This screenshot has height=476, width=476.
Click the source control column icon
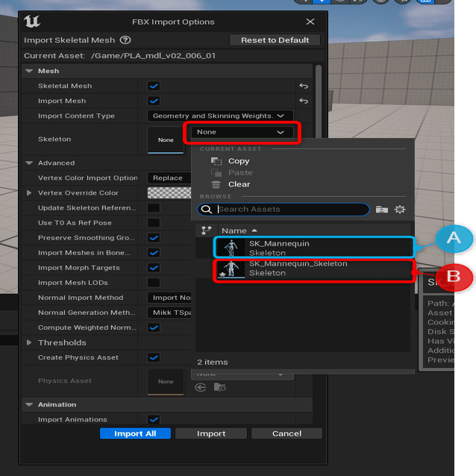tap(207, 231)
